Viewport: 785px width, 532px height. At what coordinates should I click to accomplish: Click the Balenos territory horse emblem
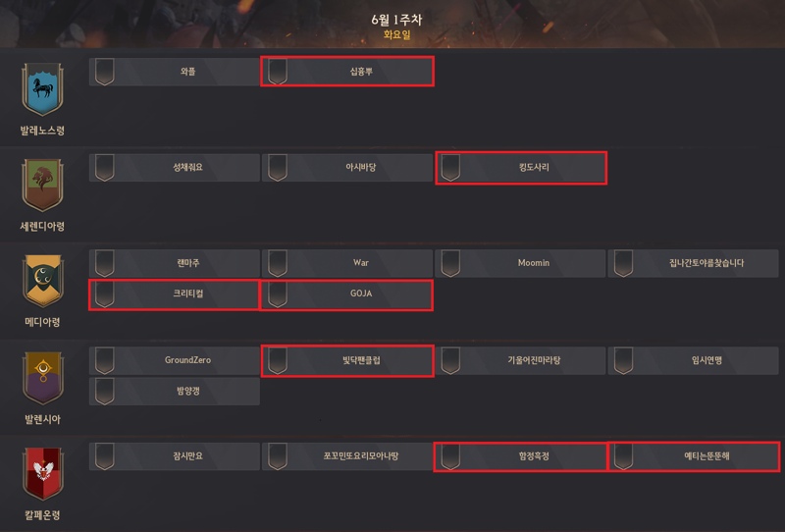pyautogui.click(x=42, y=89)
